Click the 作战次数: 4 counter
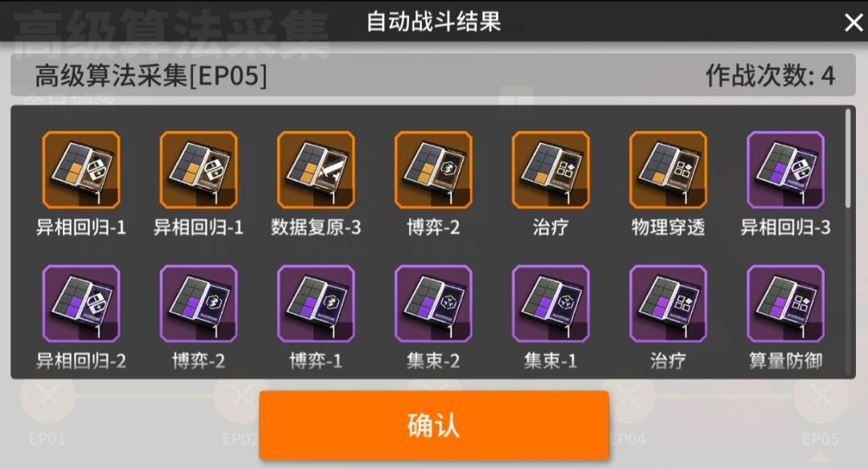 click(x=770, y=75)
